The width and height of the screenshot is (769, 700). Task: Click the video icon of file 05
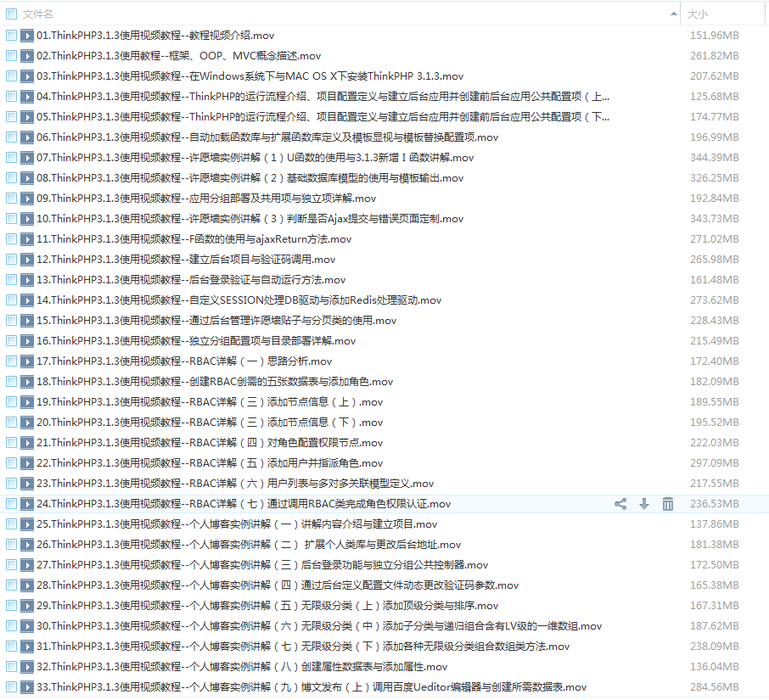pyautogui.click(x=27, y=117)
